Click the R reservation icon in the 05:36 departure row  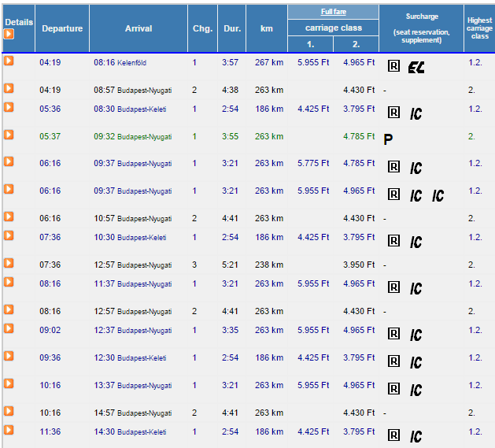coord(393,113)
